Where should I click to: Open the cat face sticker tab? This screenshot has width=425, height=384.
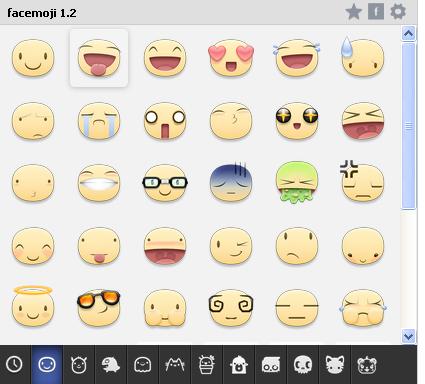335,364
